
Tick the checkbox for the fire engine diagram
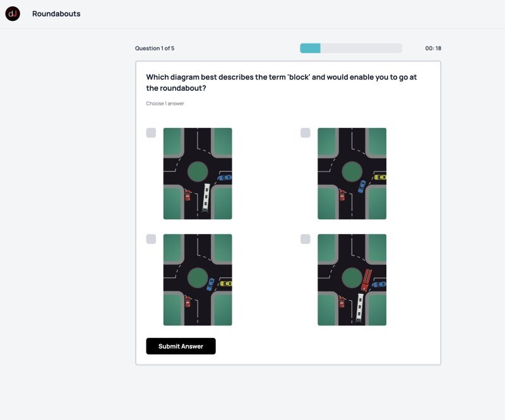click(x=306, y=239)
